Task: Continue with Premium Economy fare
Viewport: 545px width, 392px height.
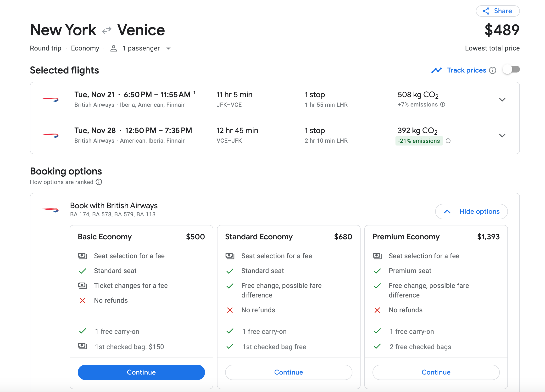Action: pyautogui.click(x=436, y=372)
